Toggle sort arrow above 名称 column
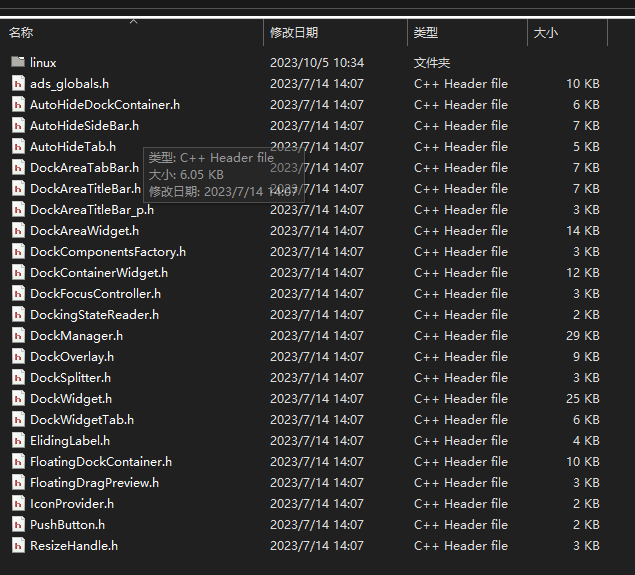The height and width of the screenshot is (575, 635). point(134,21)
